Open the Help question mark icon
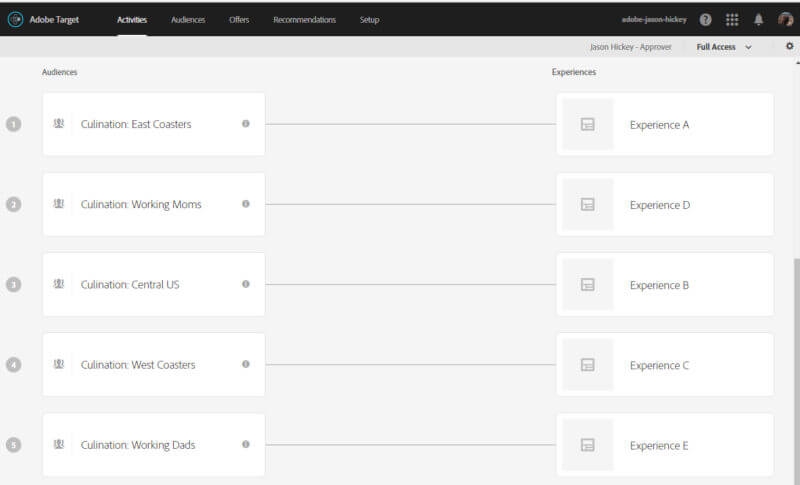The image size is (800, 485). click(706, 19)
